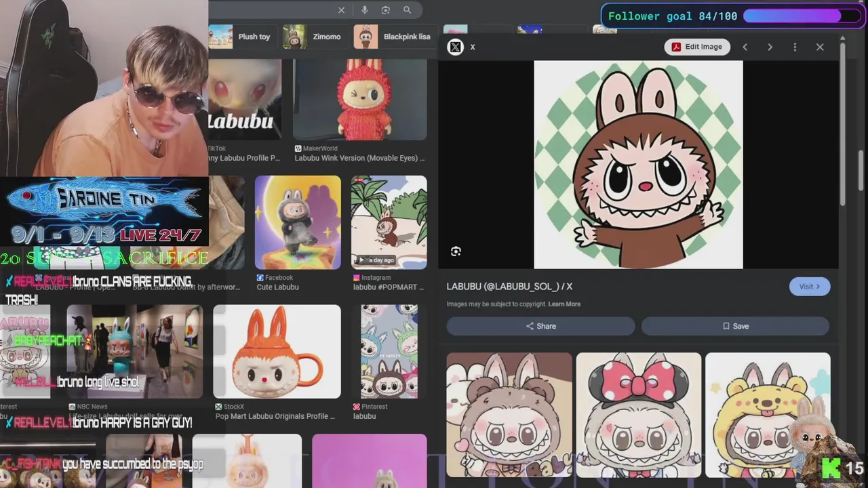This screenshot has width=868, height=488.
Task: Close the image preview panel
Action: 820,47
